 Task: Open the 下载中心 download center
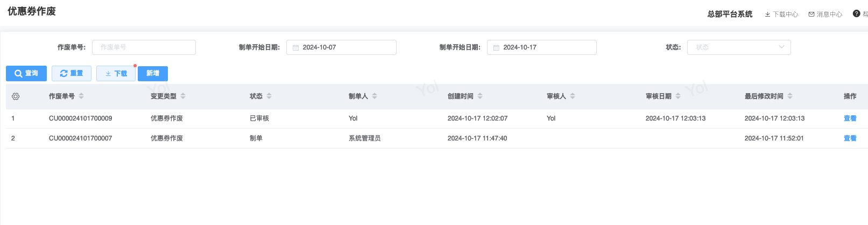coord(781,15)
